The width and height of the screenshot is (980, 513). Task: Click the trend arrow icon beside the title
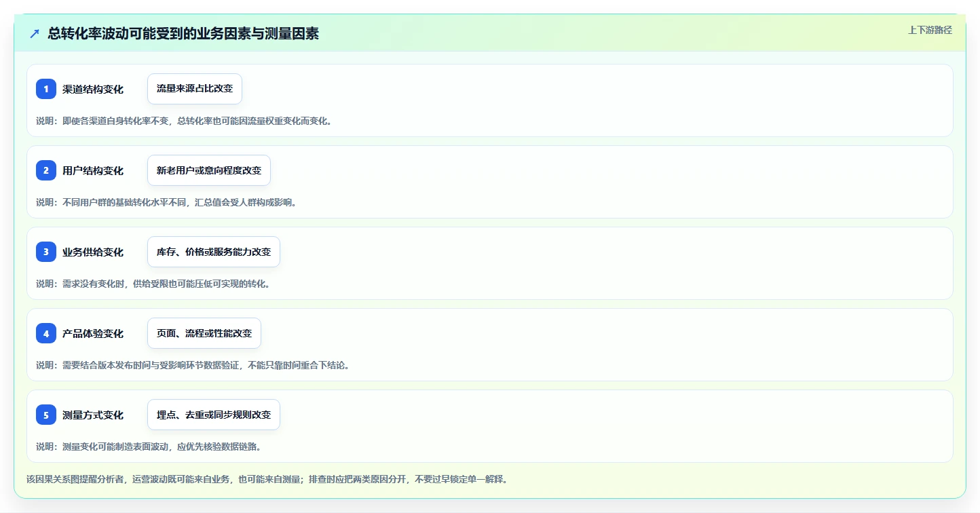(x=35, y=33)
